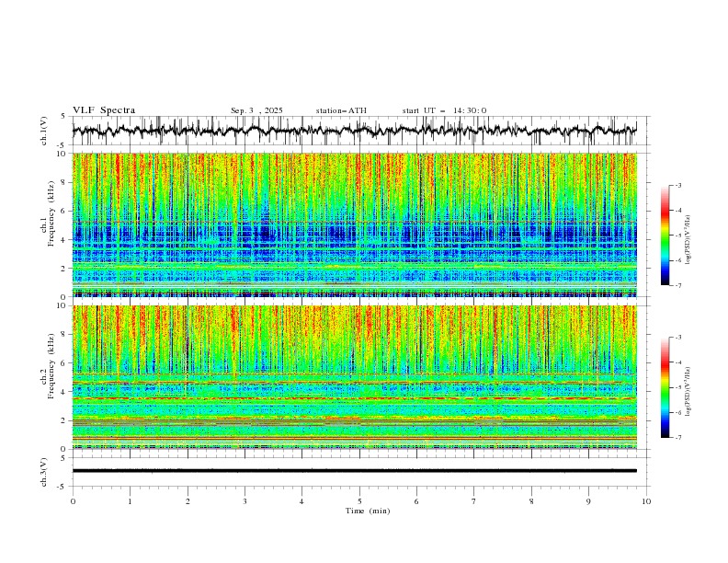Viewport: 728px width, 563px height.
Task: Click the "VLF Spectra" plot title
Action: point(104,110)
